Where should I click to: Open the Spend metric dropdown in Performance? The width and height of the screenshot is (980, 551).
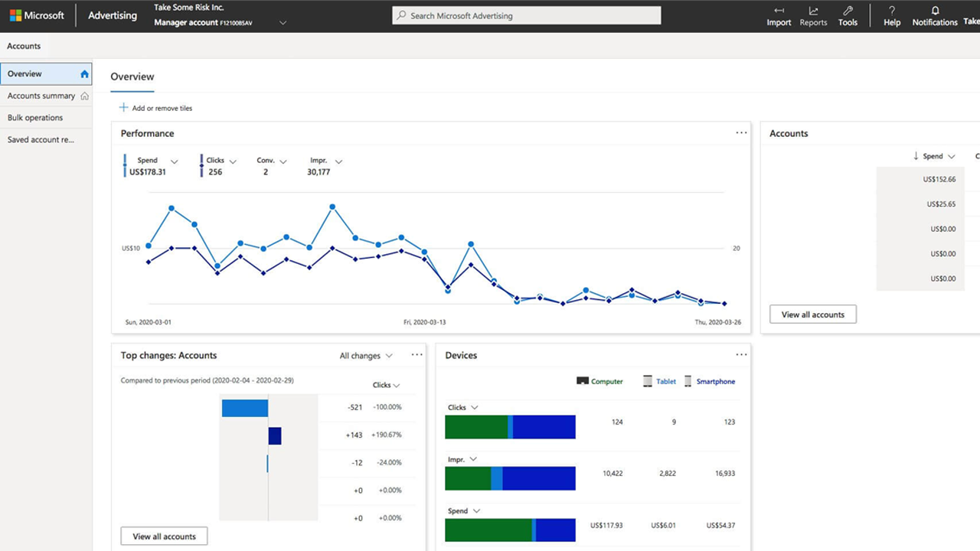point(174,161)
